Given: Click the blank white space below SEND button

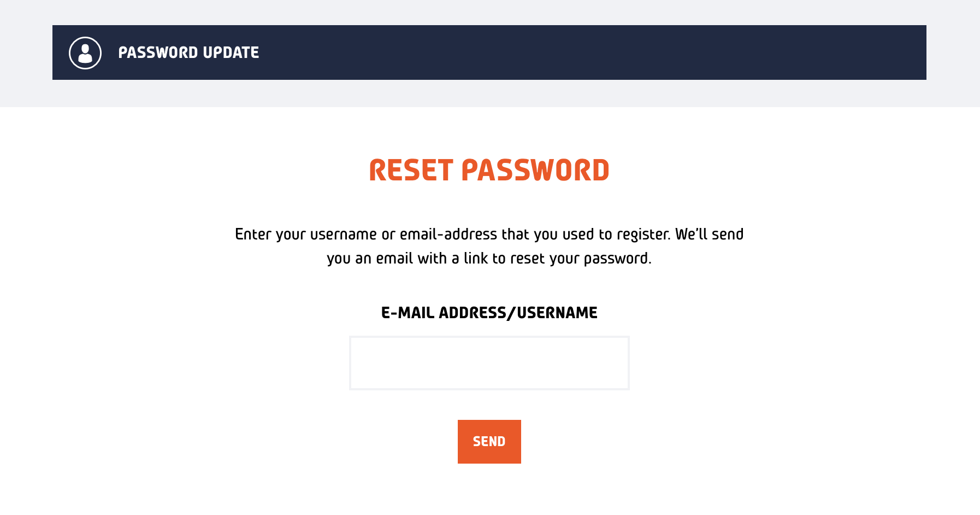Looking at the screenshot, I should click(x=489, y=492).
